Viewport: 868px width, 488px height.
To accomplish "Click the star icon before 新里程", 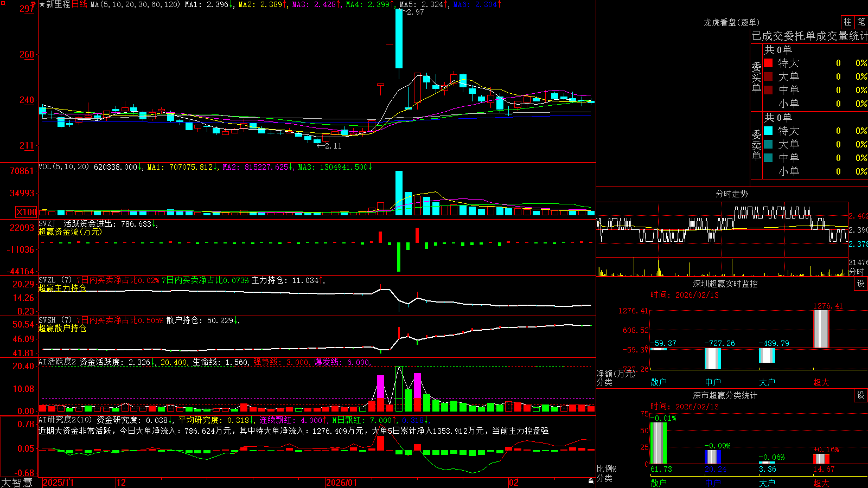I will (42, 4).
